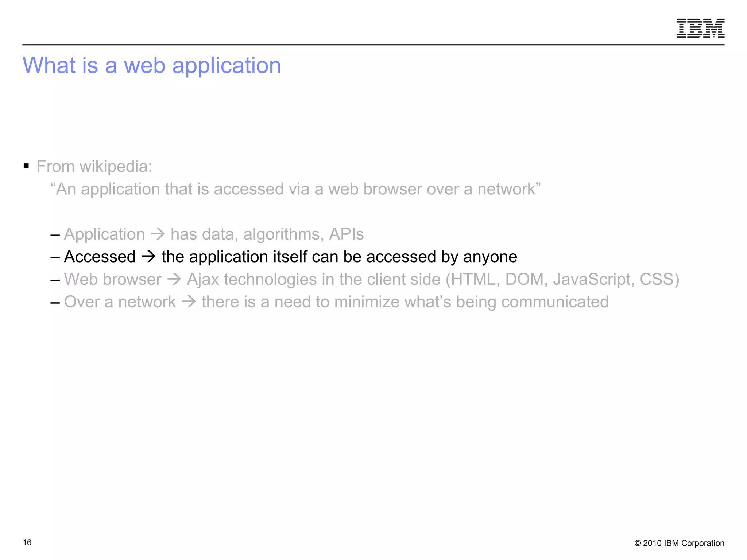Click the 'From wikipedia:' bullet text
The width and height of the screenshot is (747, 560).
[94, 167]
